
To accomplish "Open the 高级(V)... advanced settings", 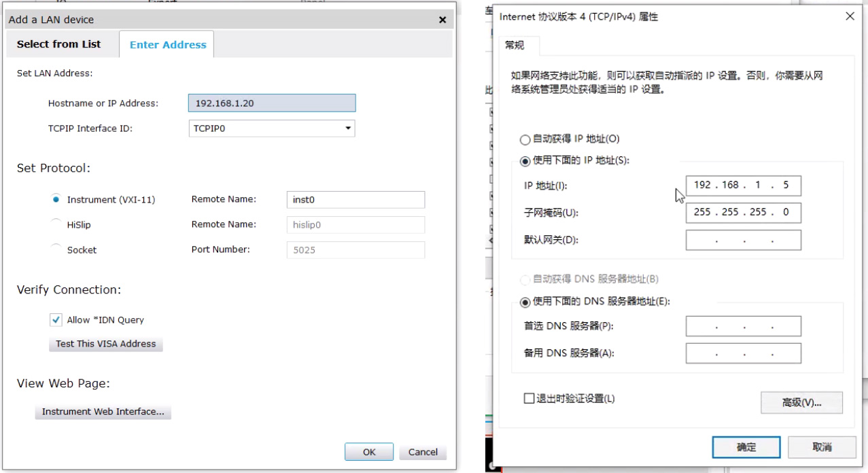I will coord(801,402).
